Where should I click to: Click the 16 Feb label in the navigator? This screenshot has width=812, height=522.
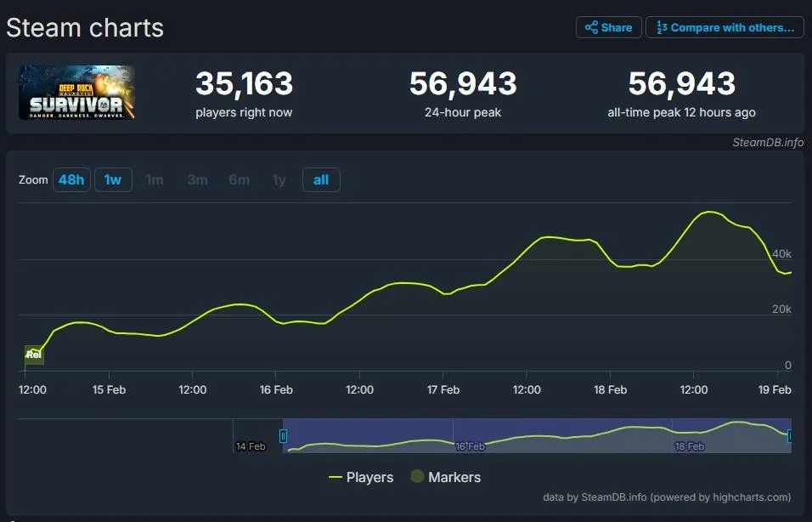point(471,446)
